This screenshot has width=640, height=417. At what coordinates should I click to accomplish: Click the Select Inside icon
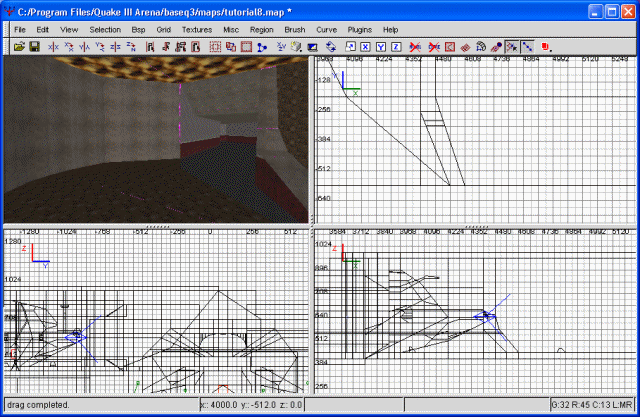(196, 47)
